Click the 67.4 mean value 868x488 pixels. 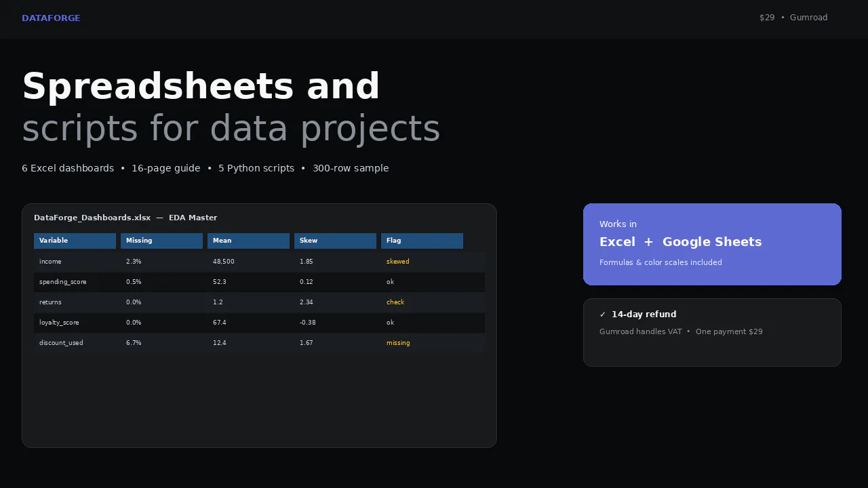coord(219,323)
